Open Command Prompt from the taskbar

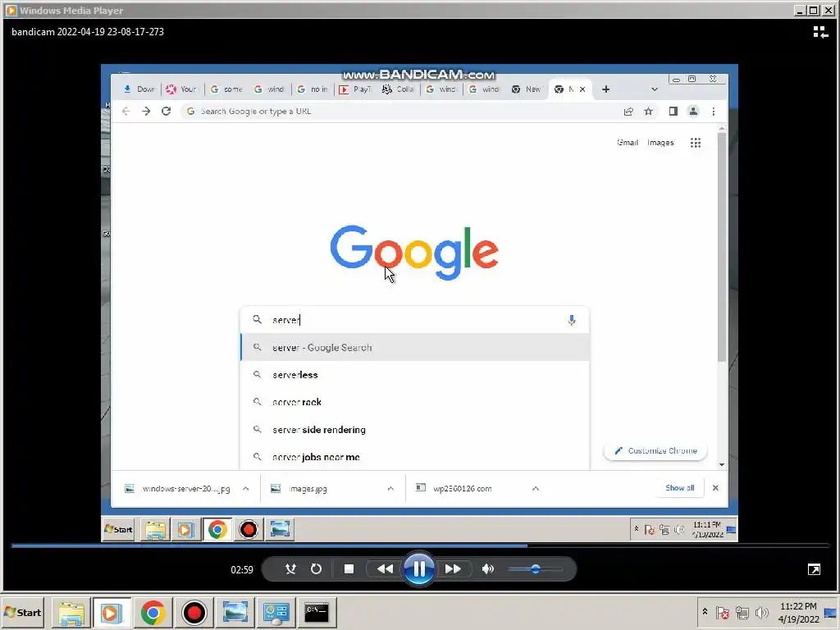317,612
